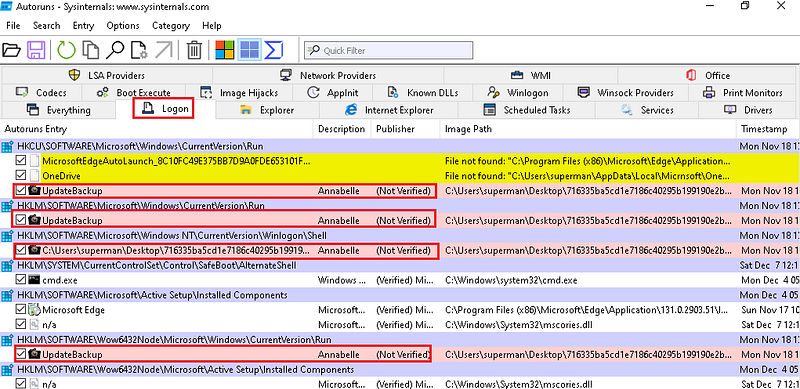
Task: Click the registry icon of HKCU Run key
Action: click(7, 147)
